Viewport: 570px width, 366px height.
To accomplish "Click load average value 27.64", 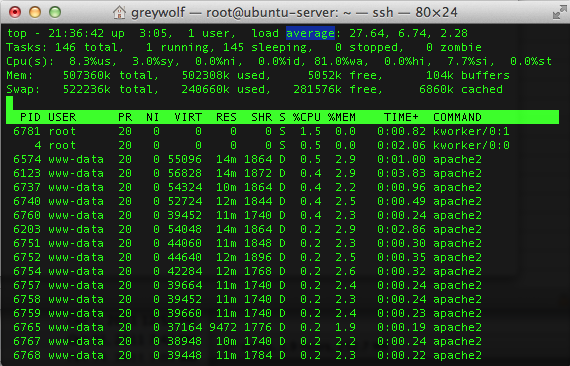I will point(366,33).
